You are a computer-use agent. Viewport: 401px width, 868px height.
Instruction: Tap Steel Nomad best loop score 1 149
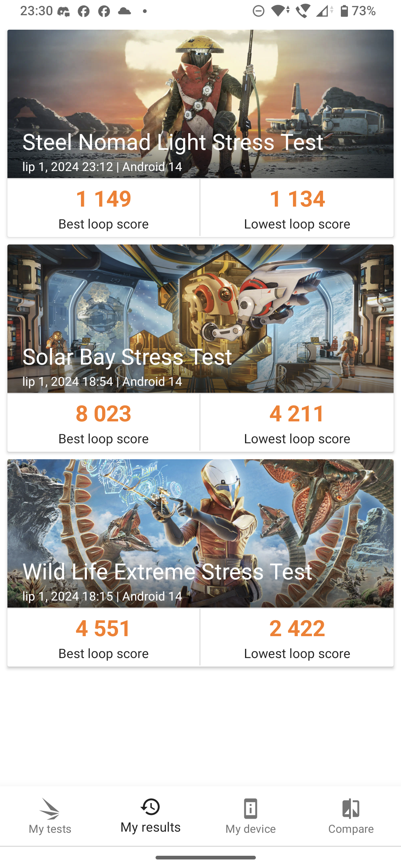coord(104,199)
